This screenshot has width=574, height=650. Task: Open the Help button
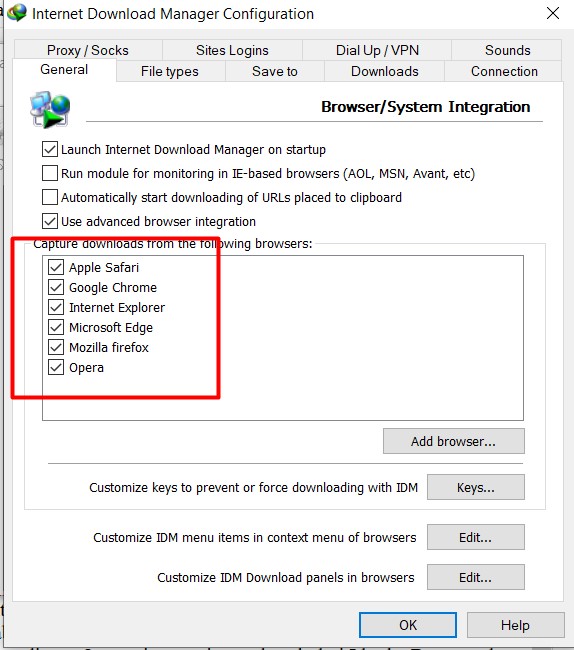click(515, 625)
